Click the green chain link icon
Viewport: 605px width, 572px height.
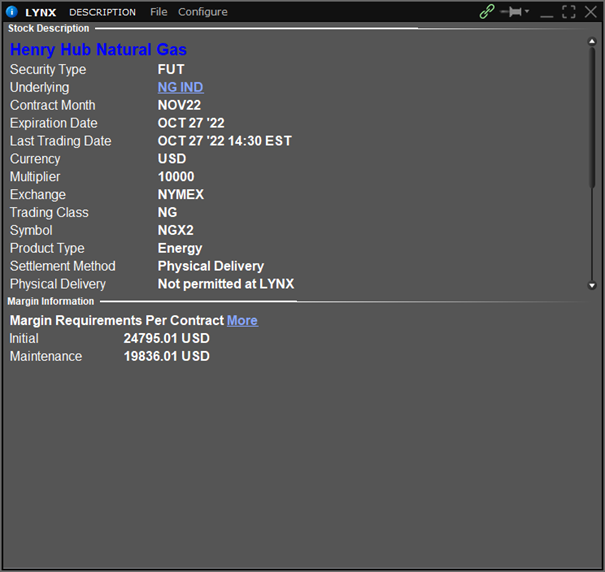click(x=487, y=12)
